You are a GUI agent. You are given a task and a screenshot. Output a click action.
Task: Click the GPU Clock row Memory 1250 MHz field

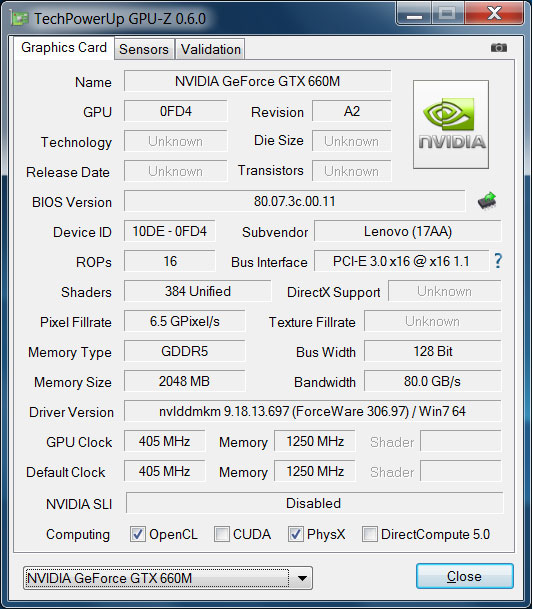(x=315, y=441)
